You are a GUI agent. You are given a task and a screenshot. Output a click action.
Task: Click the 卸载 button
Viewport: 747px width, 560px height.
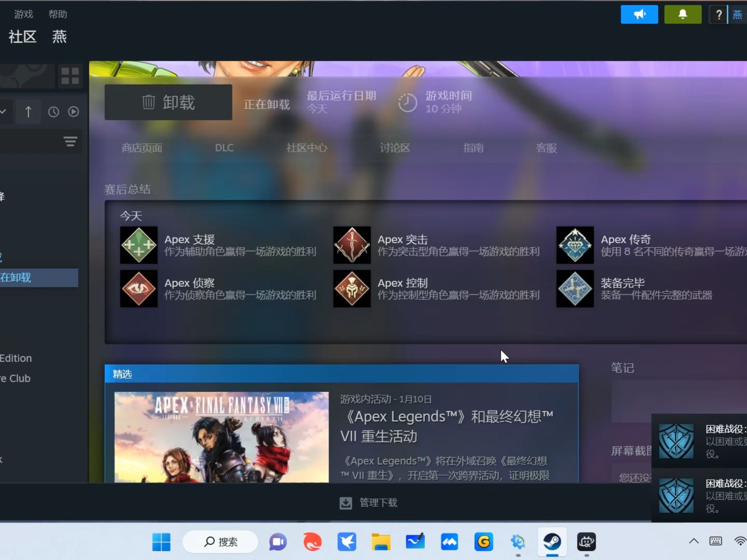[x=169, y=102]
